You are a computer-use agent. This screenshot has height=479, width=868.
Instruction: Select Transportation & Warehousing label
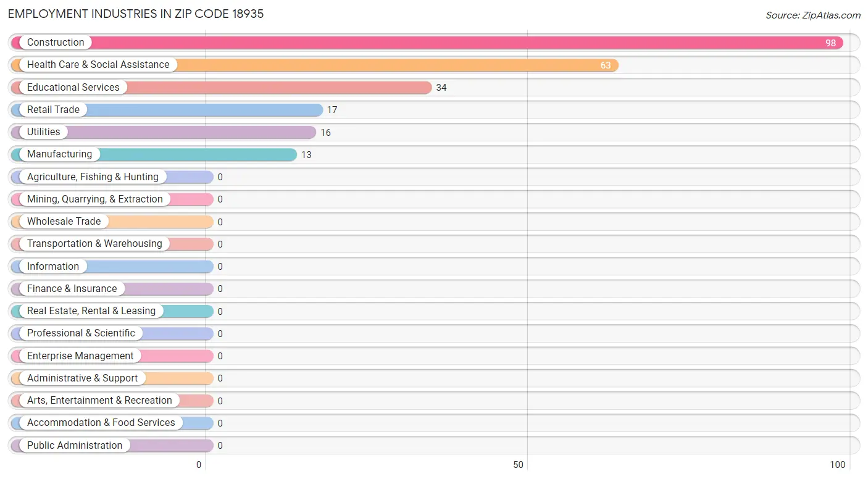94,244
